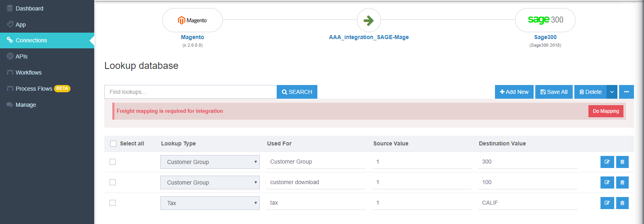
Task: Open Workflows from the sidebar
Action: tap(47, 73)
